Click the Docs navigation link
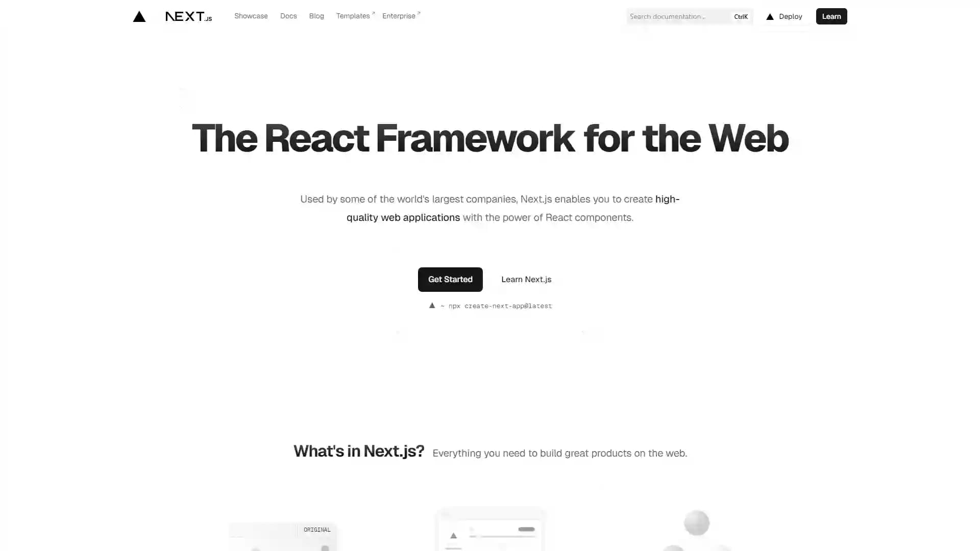This screenshot has width=980, height=551. tap(288, 15)
